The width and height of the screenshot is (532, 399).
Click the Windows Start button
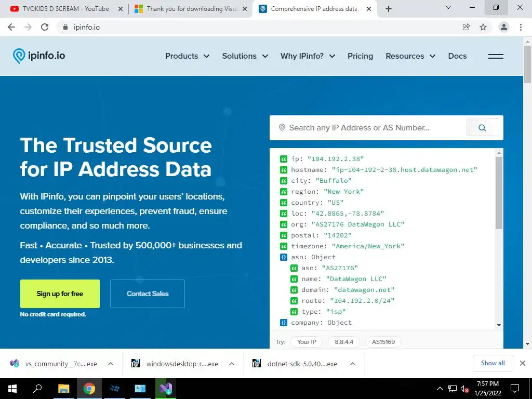pyautogui.click(x=12, y=389)
